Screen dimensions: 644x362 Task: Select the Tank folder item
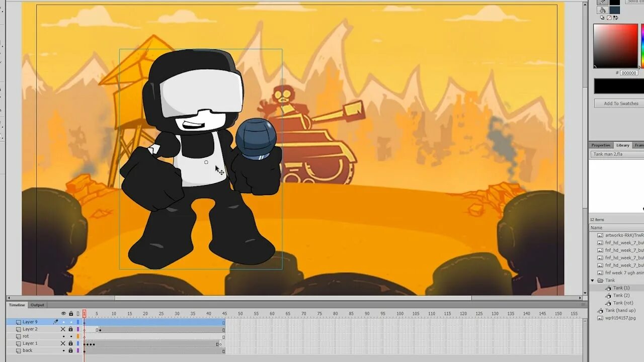(x=610, y=281)
